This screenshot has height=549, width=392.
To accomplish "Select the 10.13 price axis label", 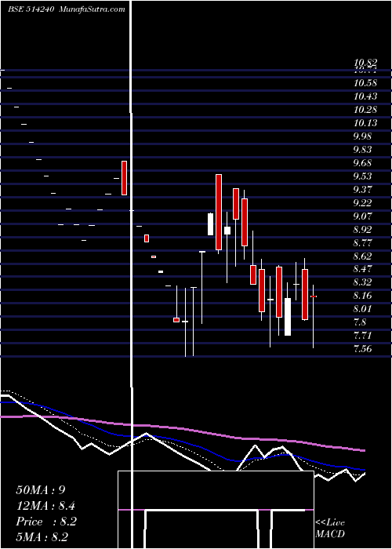I will (365, 123).
